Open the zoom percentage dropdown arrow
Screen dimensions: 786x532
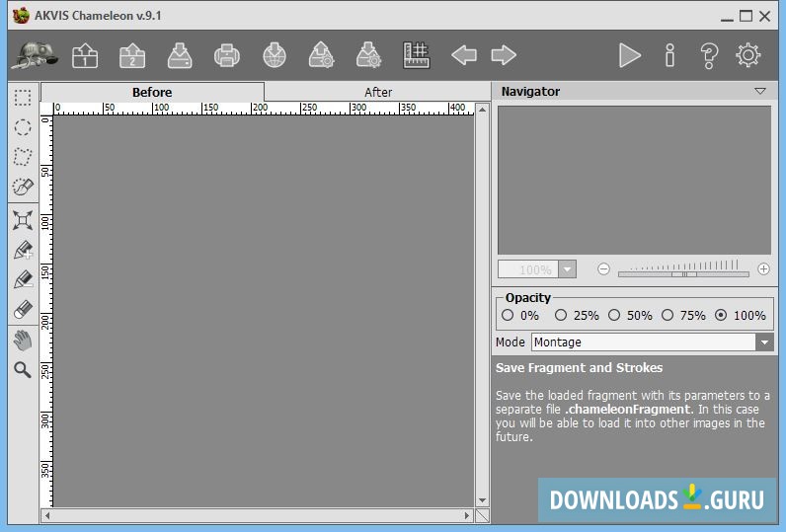coord(568,269)
